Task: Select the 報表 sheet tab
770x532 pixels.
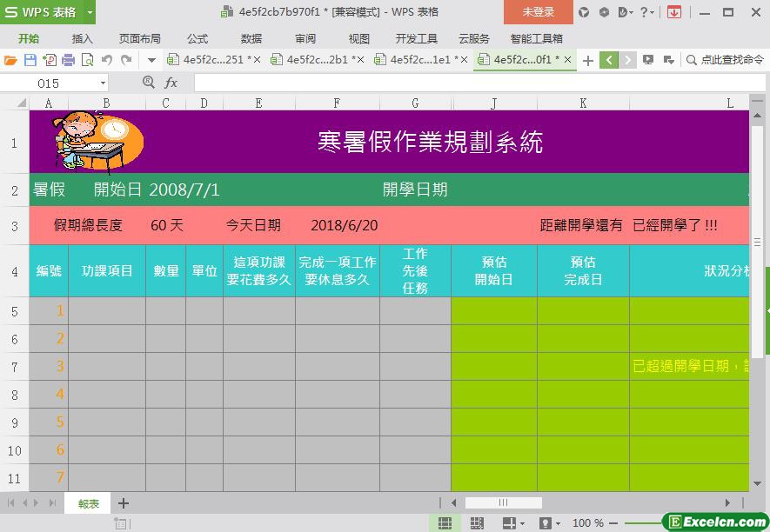Action: click(88, 503)
